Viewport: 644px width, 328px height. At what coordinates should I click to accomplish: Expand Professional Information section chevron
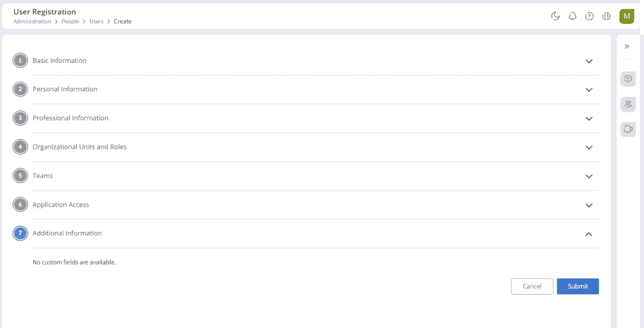589,119
